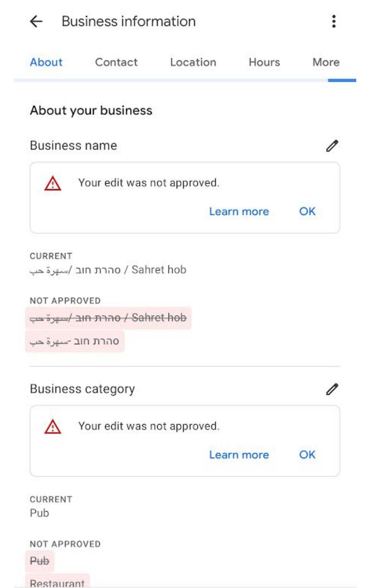Screen dimensions: 370x588
Task: Go to the Location tab
Action: point(193,62)
